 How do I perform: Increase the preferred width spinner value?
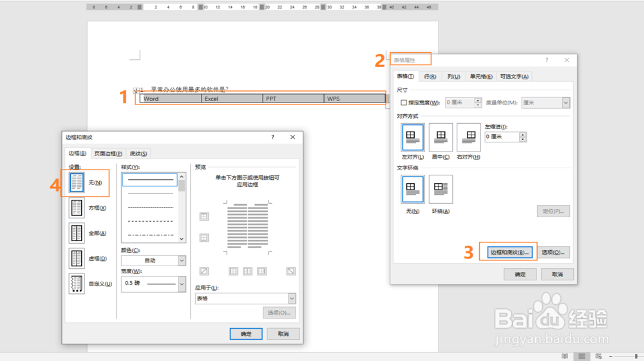point(478,101)
